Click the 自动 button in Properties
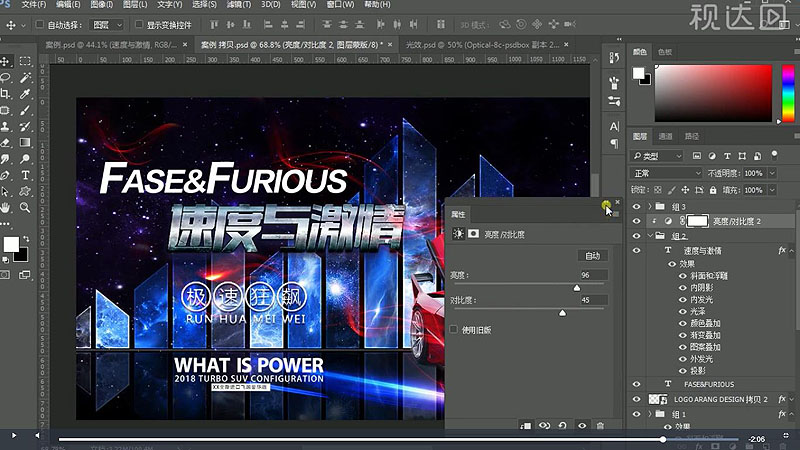 [592, 256]
